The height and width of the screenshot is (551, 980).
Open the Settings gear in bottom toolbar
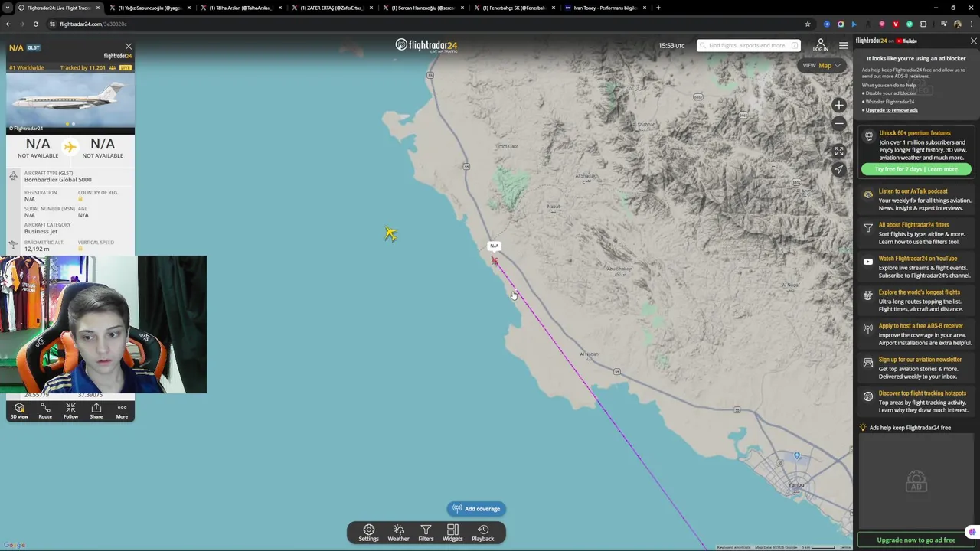(368, 533)
